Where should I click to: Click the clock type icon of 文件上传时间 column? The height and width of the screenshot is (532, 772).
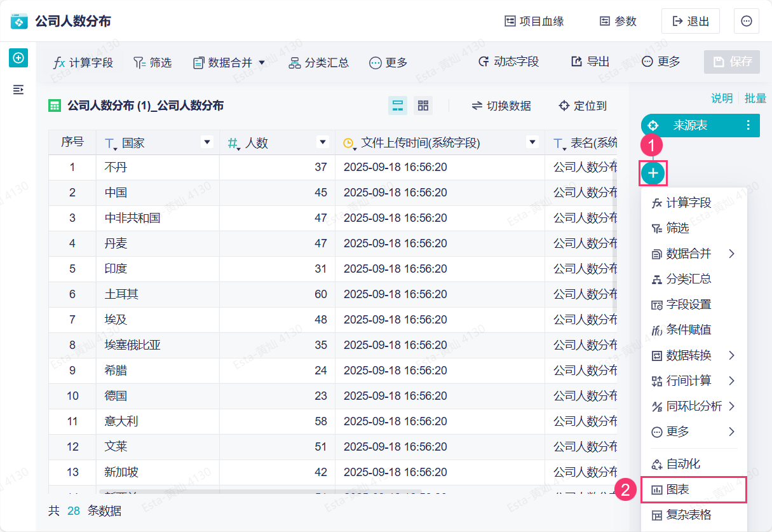pyautogui.click(x=349, y=144)
